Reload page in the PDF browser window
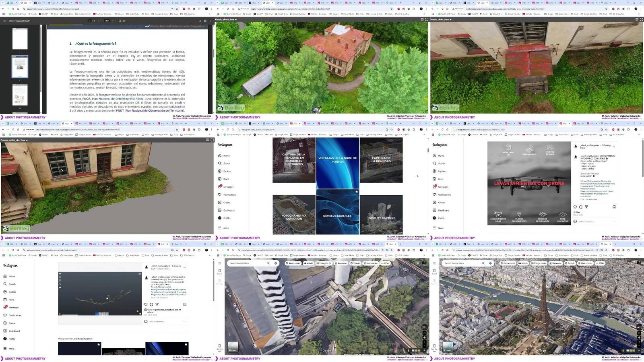The height and width of the screenshot is (362, 644). click(13, 8)
